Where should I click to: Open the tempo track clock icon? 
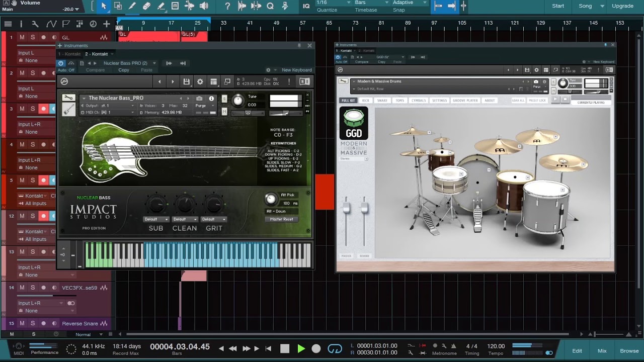click(x=93, y=24)
